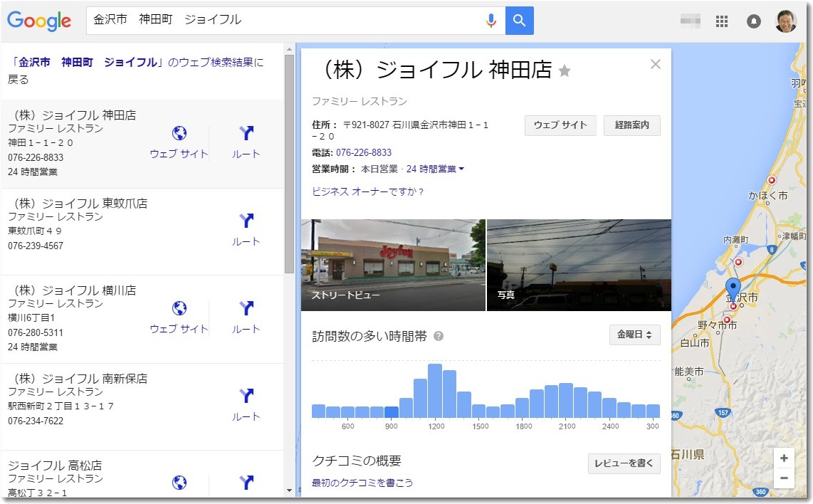Get route for 東蚊爪店 entry
813x504 pixels.
[x=246, y=229]
